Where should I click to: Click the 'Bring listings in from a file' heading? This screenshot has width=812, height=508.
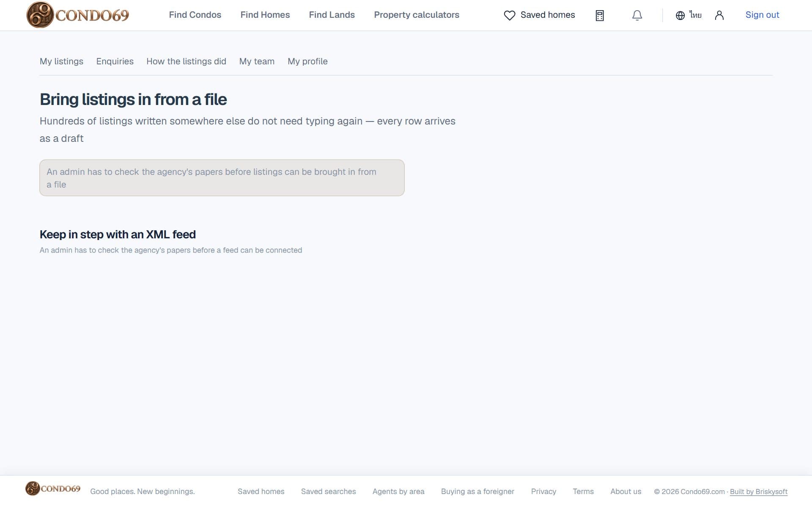click(x=133, y=99)
